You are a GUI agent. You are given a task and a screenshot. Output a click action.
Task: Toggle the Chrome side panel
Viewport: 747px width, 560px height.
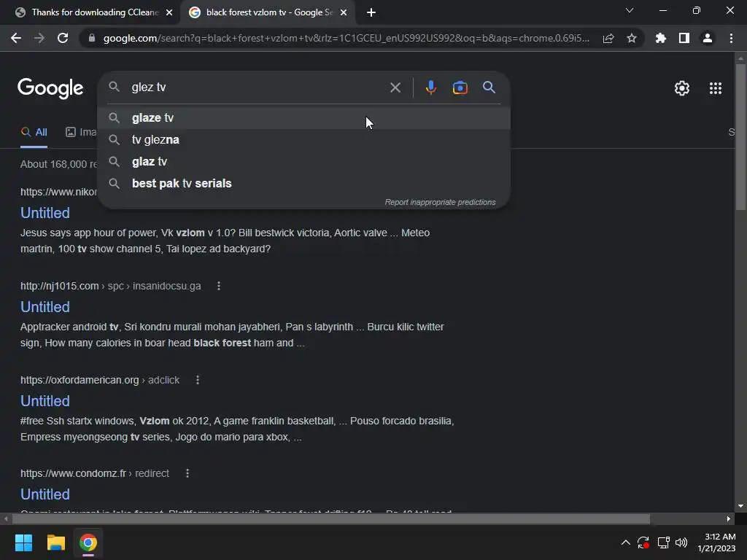684,38
